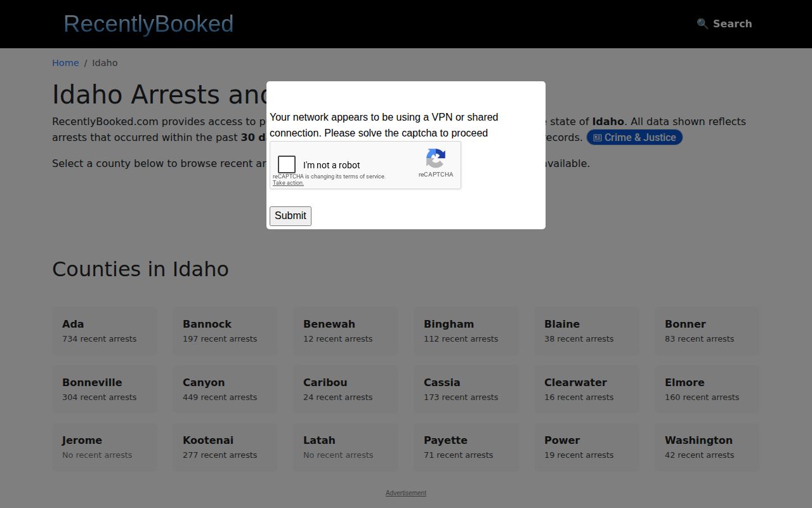Browse Canyon county arrests

(x=225, y=389)
